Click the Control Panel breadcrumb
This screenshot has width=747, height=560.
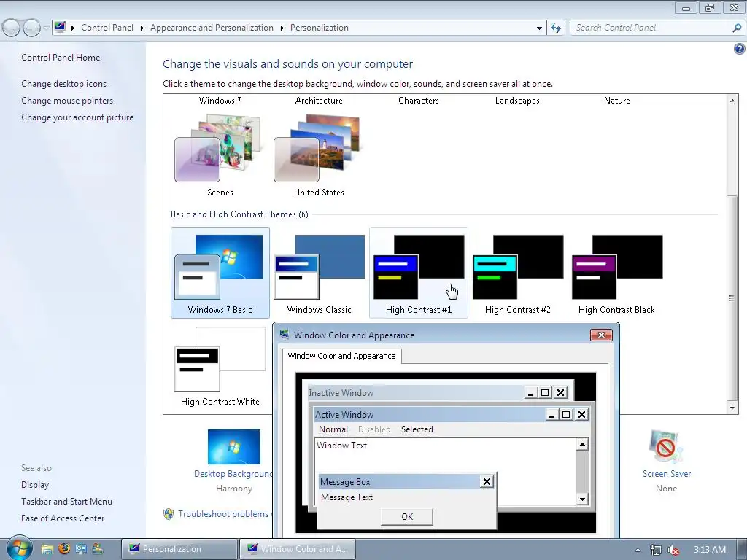click(107, 28)
